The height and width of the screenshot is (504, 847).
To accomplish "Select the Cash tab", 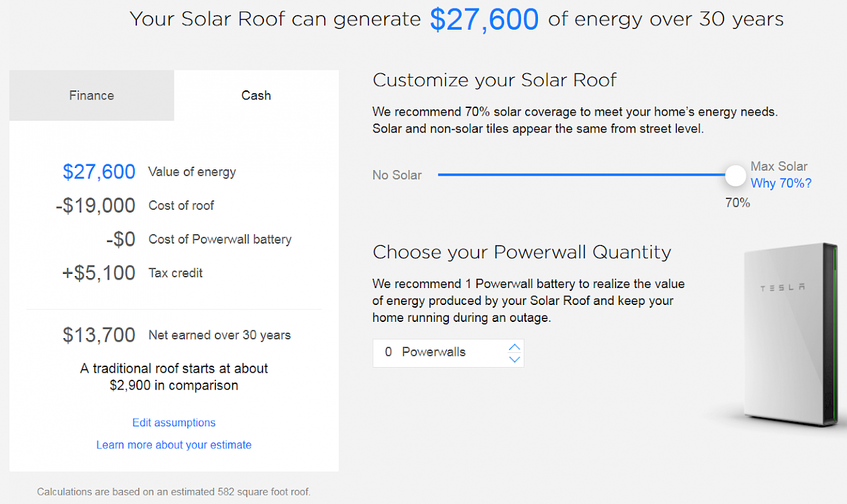I will click(256, 95).
